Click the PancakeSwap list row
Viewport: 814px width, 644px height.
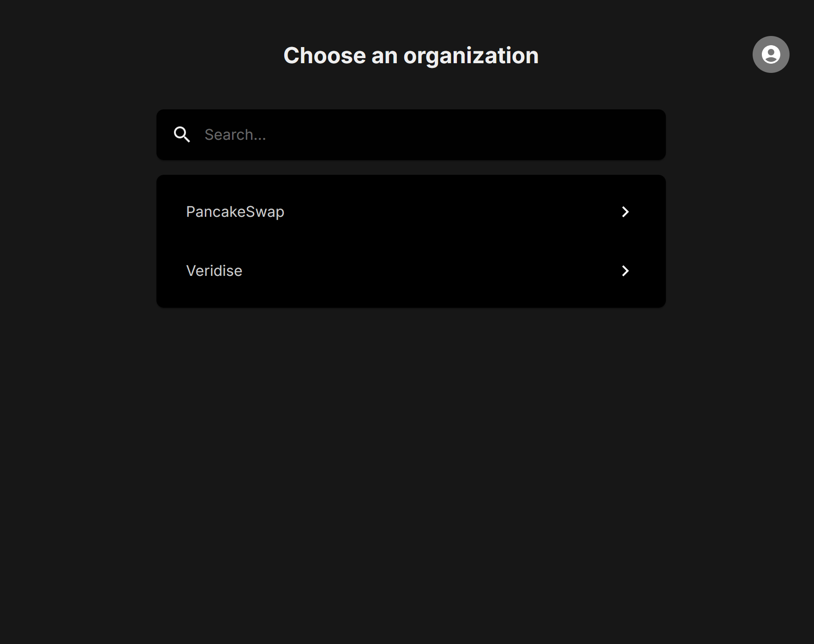411,212
